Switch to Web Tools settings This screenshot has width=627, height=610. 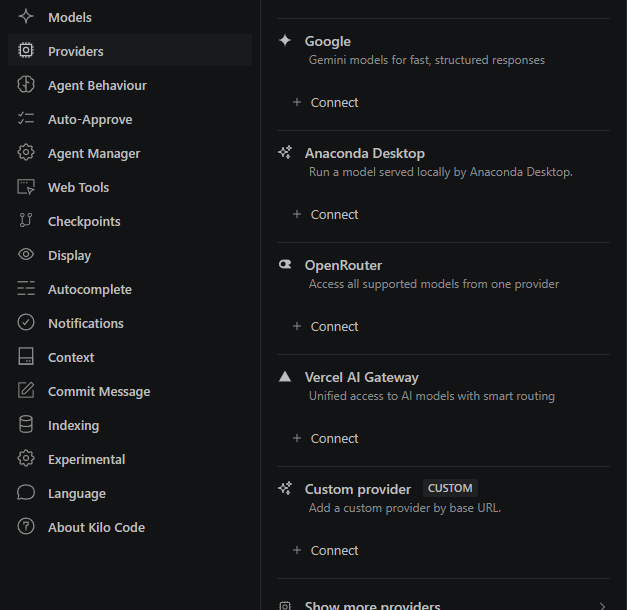(x=130, y=187)
